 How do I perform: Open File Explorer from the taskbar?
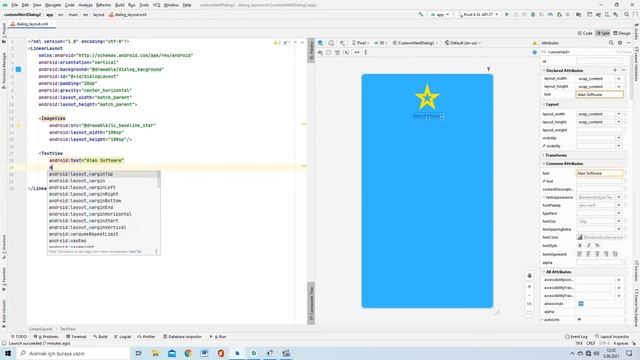(x=155, y=353)
